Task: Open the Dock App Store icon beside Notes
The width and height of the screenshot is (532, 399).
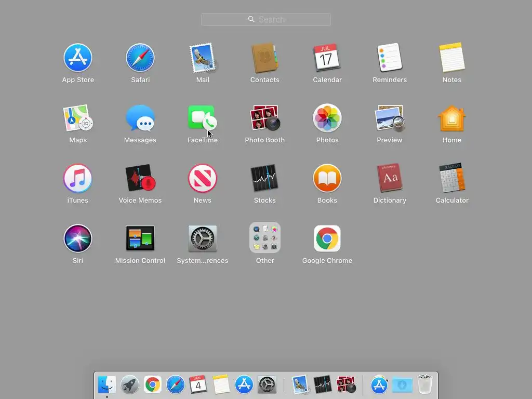Action: coord(244,385)
